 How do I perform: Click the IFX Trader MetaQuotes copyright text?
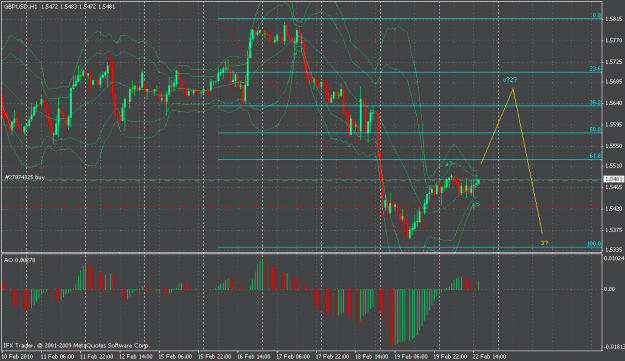point(77,346)
